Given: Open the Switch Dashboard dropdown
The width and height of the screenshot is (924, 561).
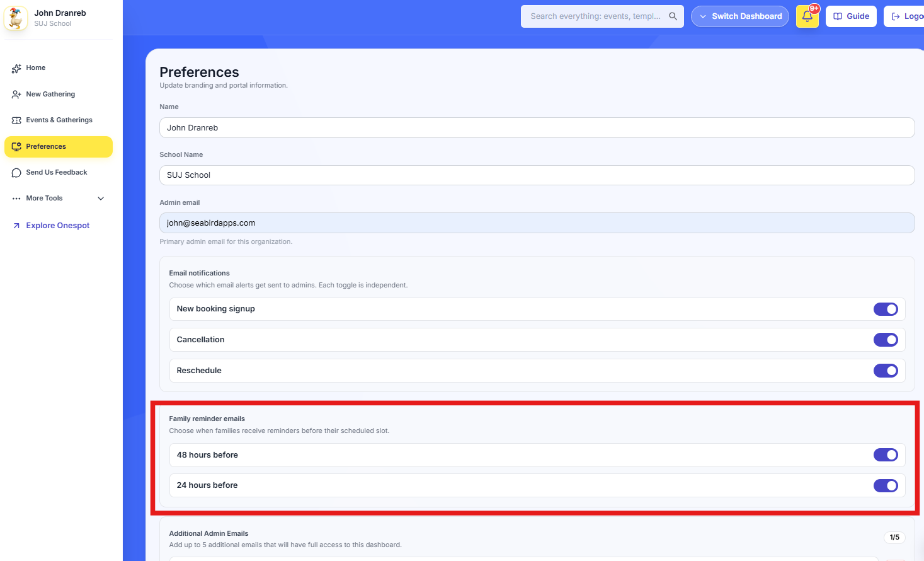Looking at the screenshot, I should [740, 16].
